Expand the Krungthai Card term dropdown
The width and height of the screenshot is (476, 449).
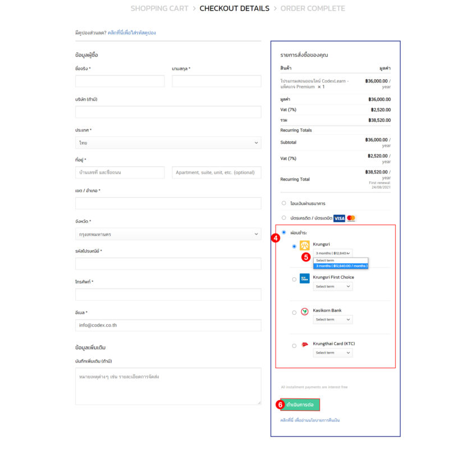pos(333,352)
